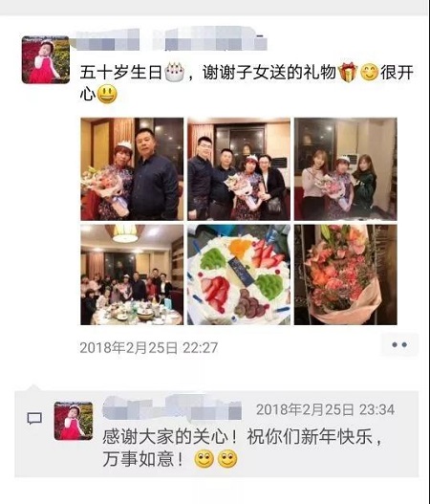Open the photo of four people standing
This screenshot has height=504, width=430.
239,169
